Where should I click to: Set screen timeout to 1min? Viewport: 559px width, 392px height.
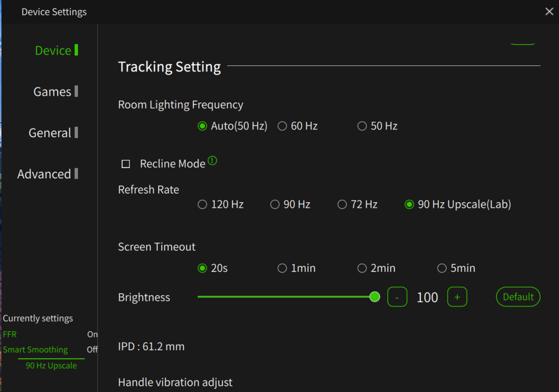pyautogui.click(x=282, y=268)
